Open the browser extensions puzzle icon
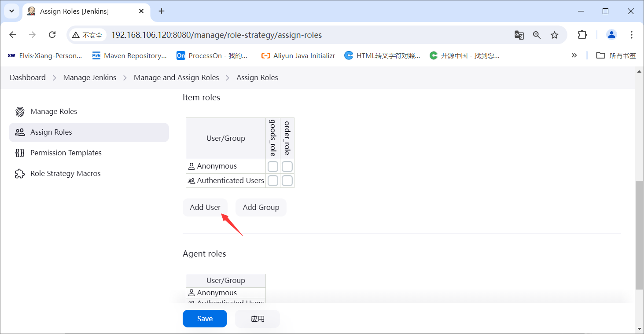The image size is (644, 334). (582, 35)
